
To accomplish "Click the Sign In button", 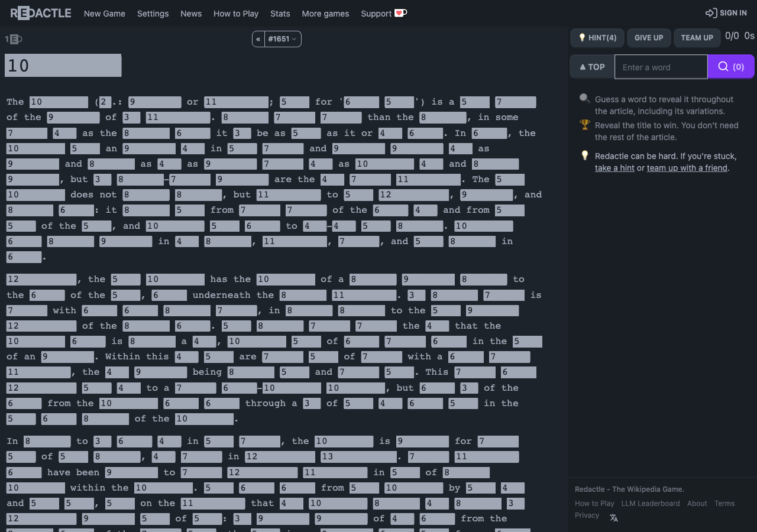I will click(x=726, y=13).
